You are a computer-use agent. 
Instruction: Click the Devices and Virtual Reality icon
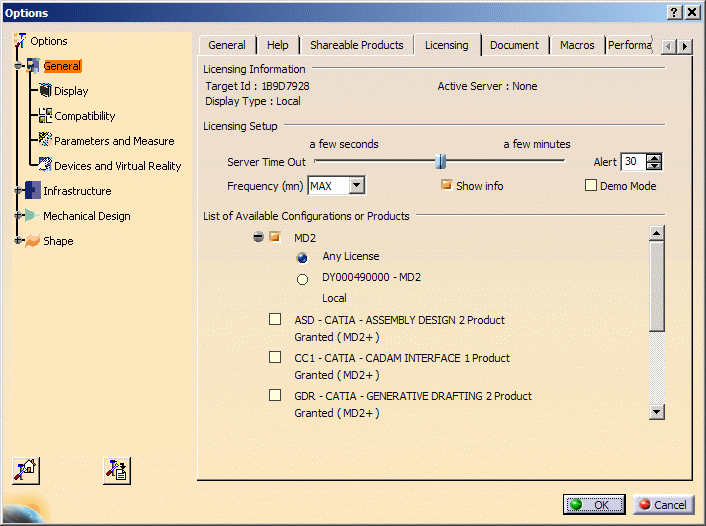45,165
